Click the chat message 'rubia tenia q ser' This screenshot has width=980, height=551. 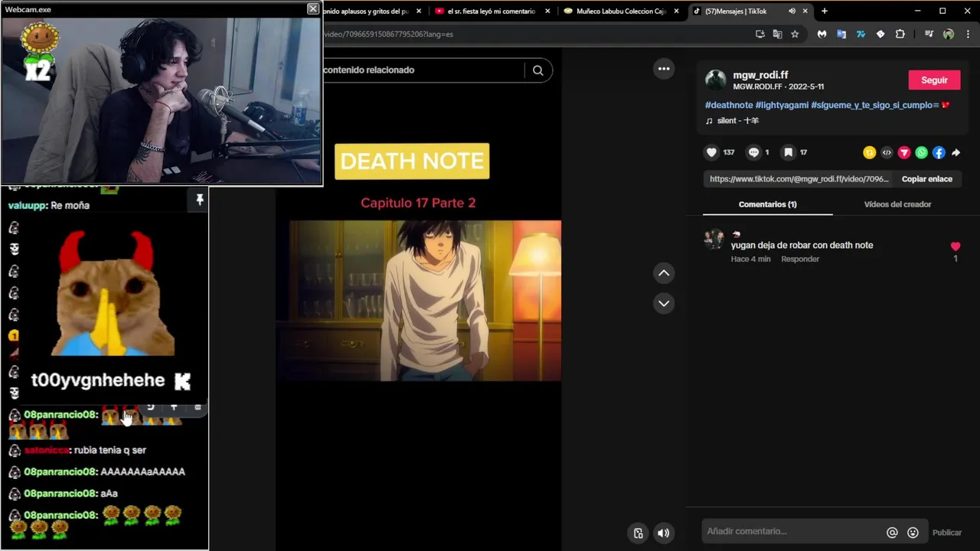coord(110,451)
